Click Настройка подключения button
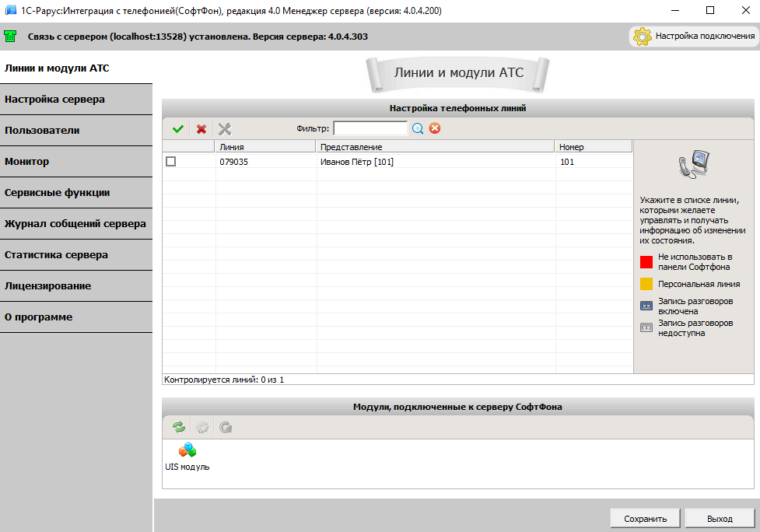Viewport: 760px width, 532px height. (694, 37)
